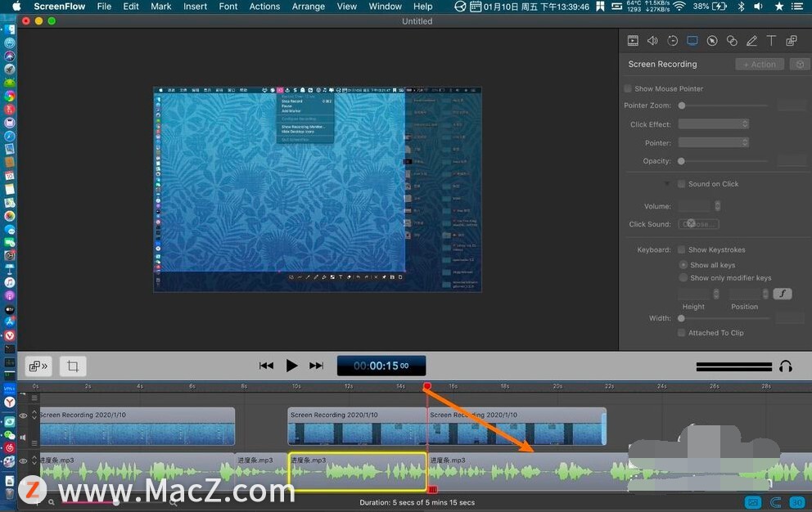812x512 pixels.
Task: Click the 00:00:15 timecode display
Action: click(381, 366)
